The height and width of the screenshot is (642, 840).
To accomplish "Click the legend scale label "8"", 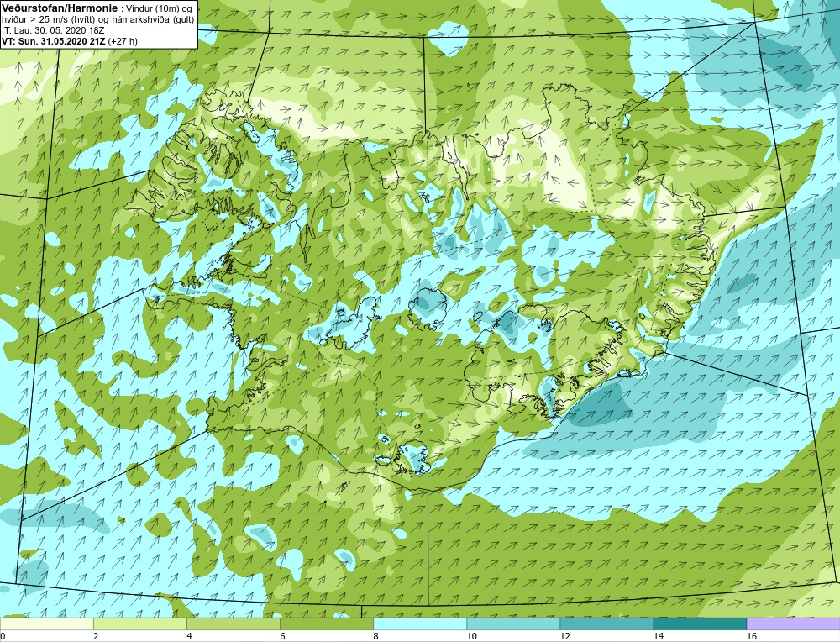I will (x=375, y=636).
